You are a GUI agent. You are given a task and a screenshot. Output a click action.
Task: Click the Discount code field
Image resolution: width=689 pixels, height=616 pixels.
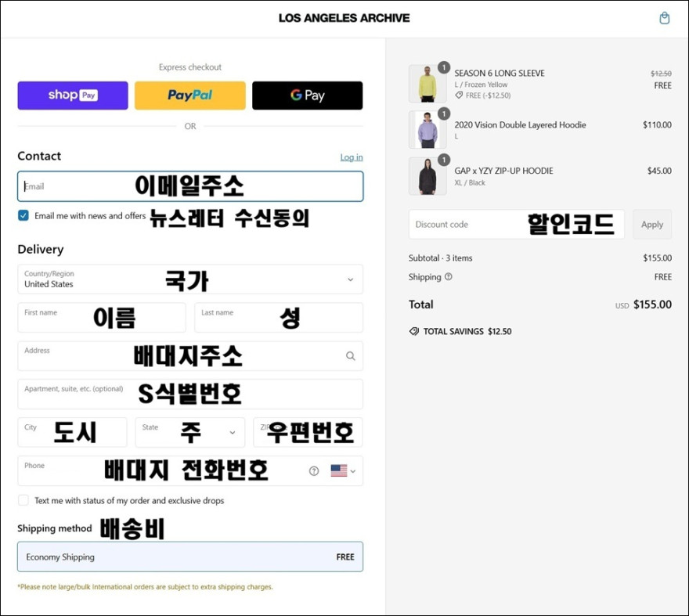click(516, 225)
